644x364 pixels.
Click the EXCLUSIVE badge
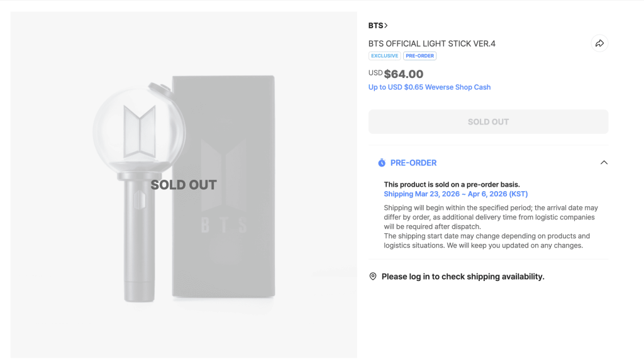click(x=384, y=56)
